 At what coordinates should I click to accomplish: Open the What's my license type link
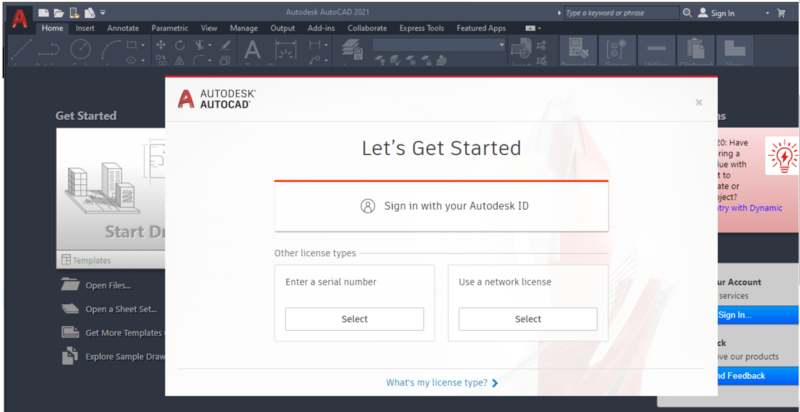[442, 382]
